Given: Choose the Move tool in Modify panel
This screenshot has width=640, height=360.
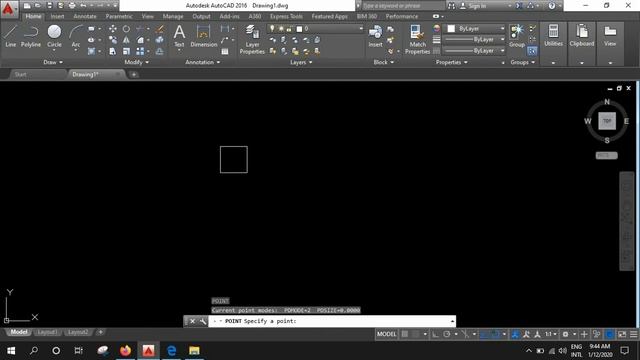Looking at the screenshot, I should click(113, 29).
